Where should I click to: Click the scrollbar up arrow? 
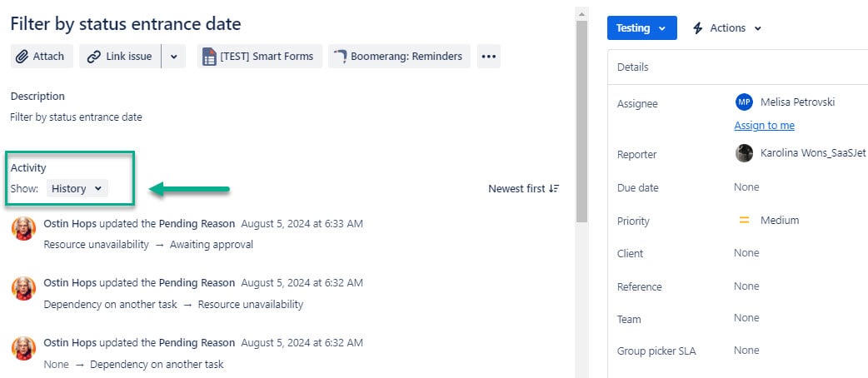tap(581, 13)
